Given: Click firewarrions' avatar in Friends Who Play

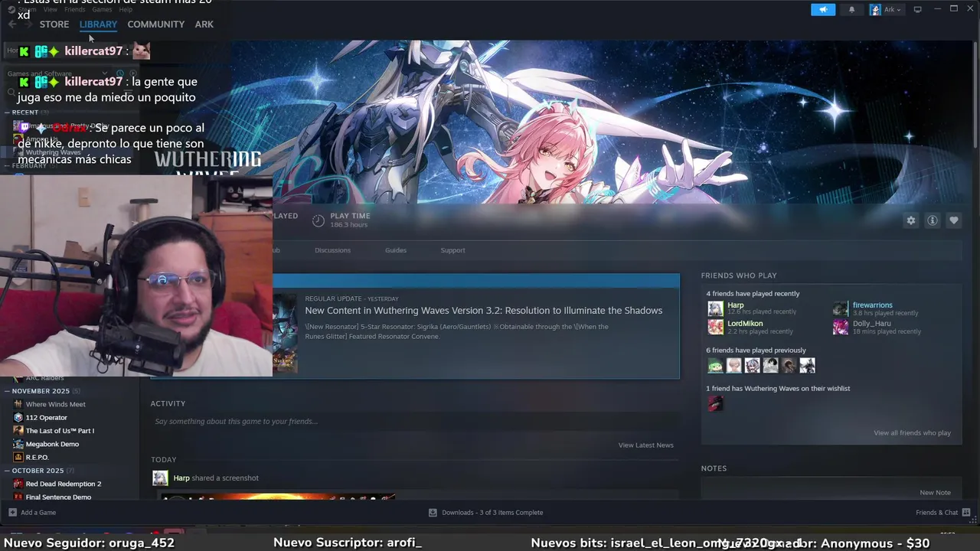Looking at the screenshot, I should click(841, 308).
